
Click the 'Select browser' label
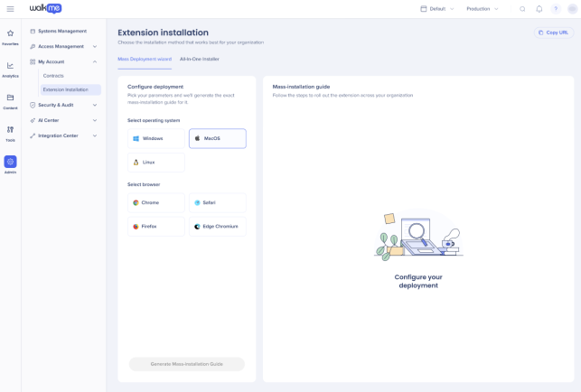tap(144, 184)
